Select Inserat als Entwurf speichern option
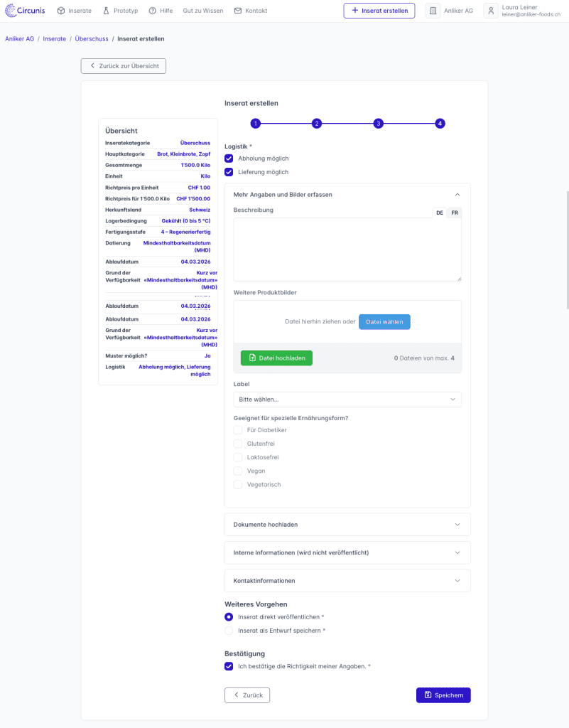The image size is (569, 728). click(229, 631)
